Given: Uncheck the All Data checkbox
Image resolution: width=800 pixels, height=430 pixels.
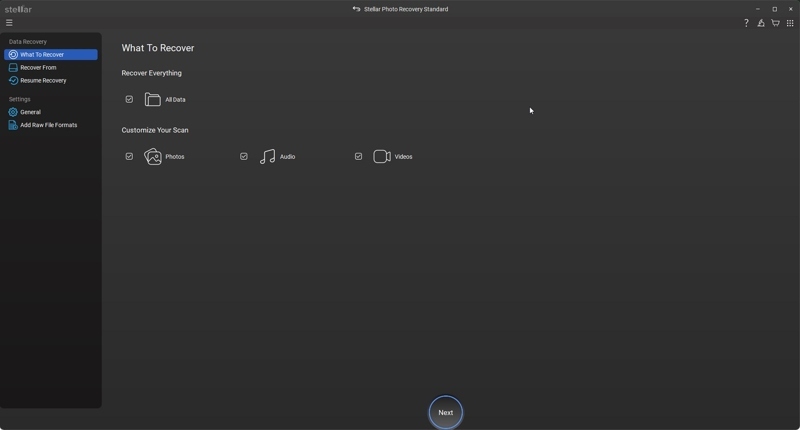Looking at the screenshot, I should (129, 100).
